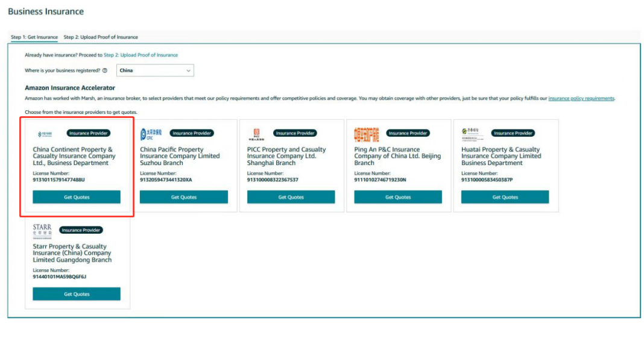The image size is (644, 347).
Task: Click the Ping An P&C Insurance company name
Action: pyautogui.click(x=397, y=156)
